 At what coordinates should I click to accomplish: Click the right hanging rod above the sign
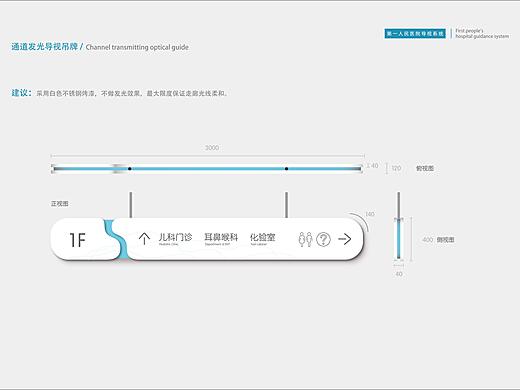coord(286,205)
